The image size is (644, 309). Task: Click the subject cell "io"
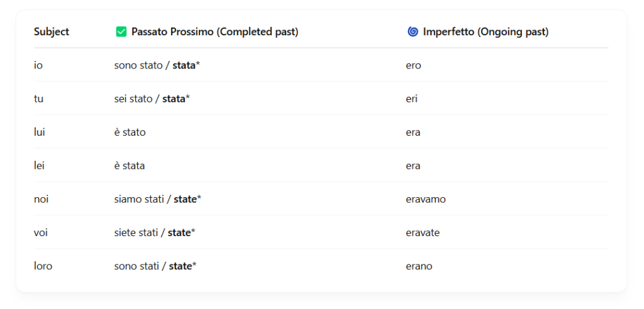(38, 65)
